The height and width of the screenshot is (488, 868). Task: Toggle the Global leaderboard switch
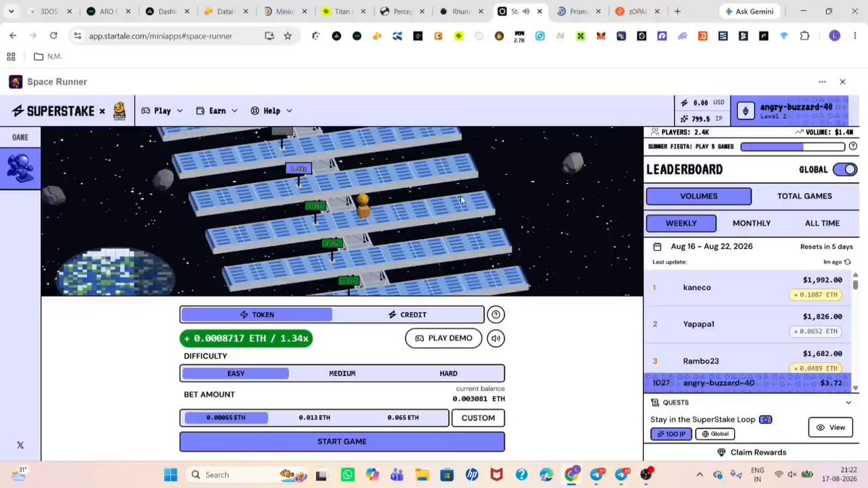(x=845, y=169)
